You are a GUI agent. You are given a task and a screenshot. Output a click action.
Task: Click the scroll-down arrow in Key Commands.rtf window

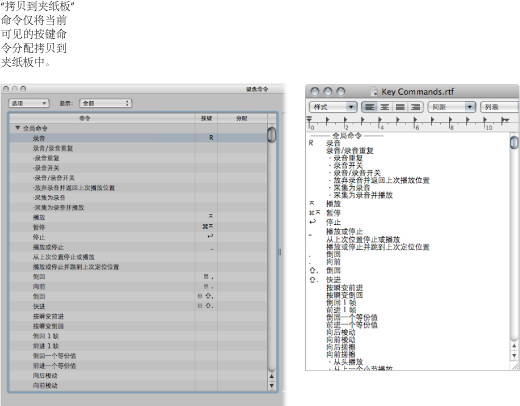point(514,355)
